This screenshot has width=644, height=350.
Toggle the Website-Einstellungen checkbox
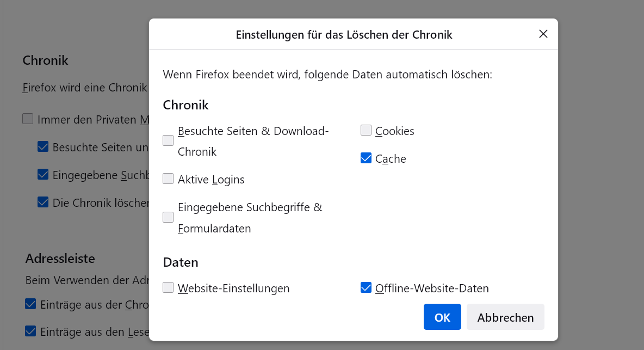pyautogui.click(x=169, y=288)
